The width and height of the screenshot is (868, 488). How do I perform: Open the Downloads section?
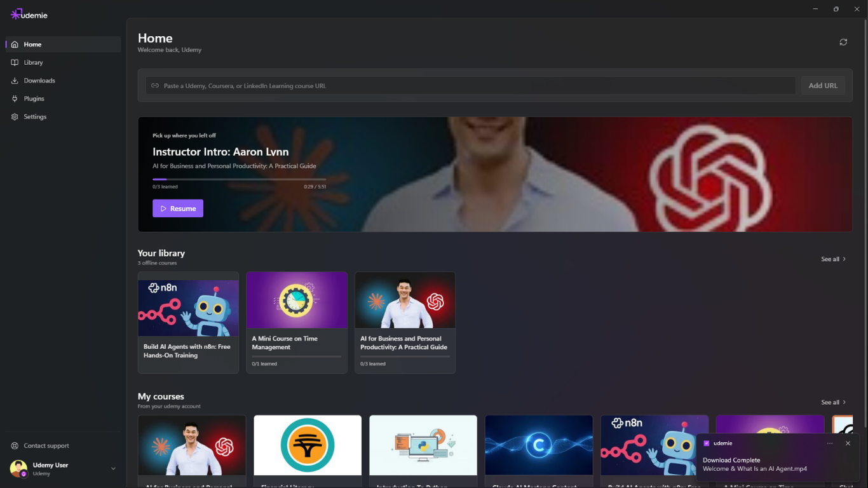64,81
